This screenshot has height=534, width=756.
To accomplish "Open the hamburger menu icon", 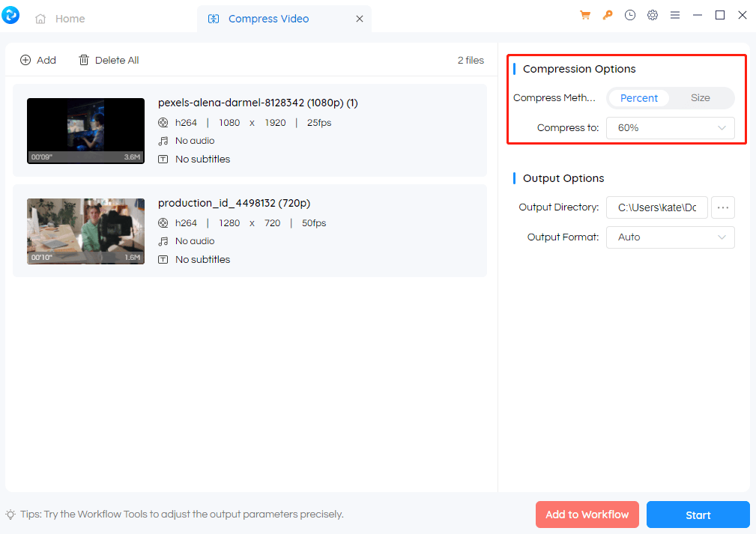I will point(675,15).
